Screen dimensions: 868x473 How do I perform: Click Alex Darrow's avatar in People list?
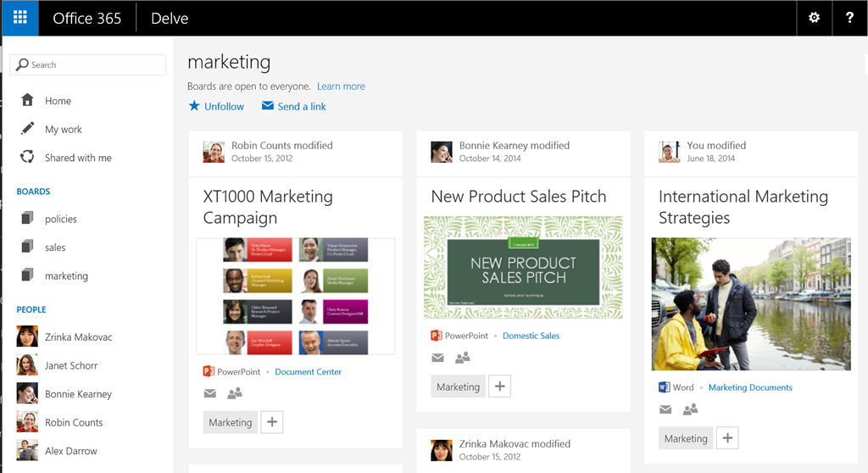point(27,450)
